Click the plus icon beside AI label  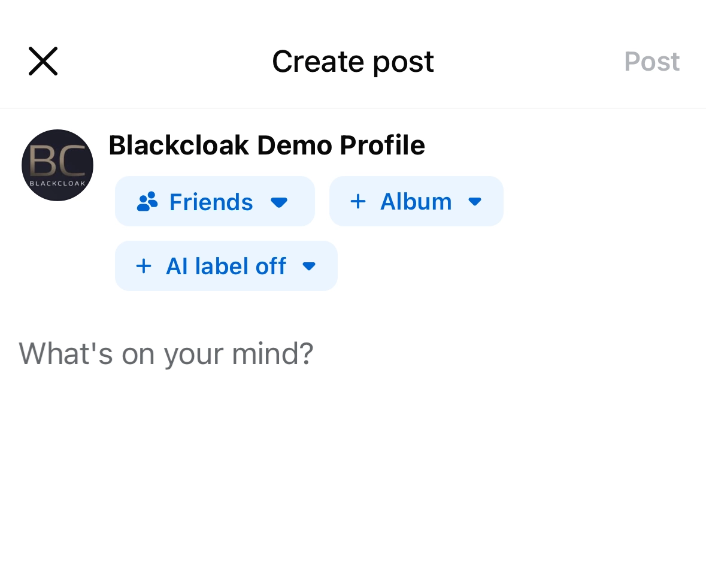[144, 266]
